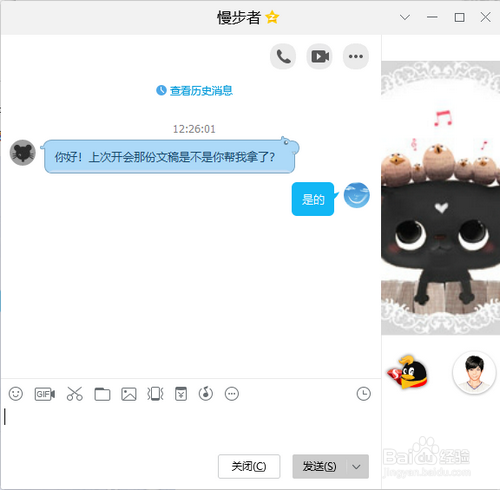Viewport: 500px width, 490px height.
Task: Maximize the chat window
Action: [459, 17]
